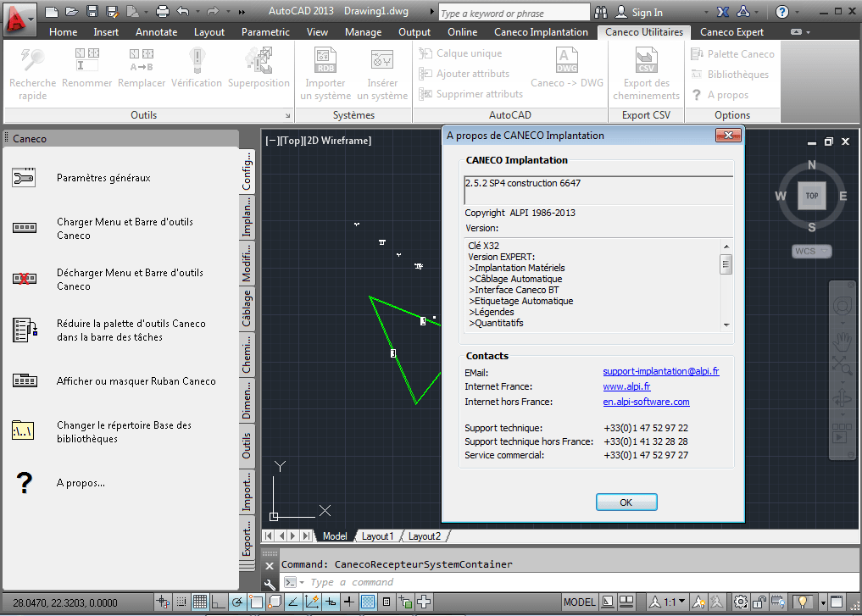The height and width of the screenshot is (616, 862).
Task: Click Insérer un système icon
Action: (382, 75)
